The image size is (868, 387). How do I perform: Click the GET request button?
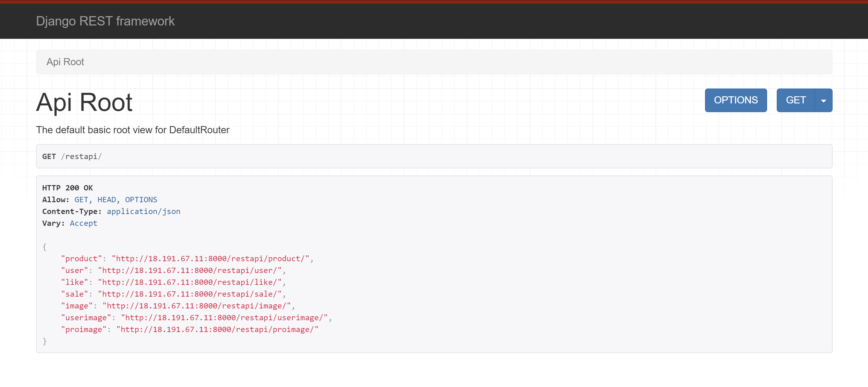796,100
